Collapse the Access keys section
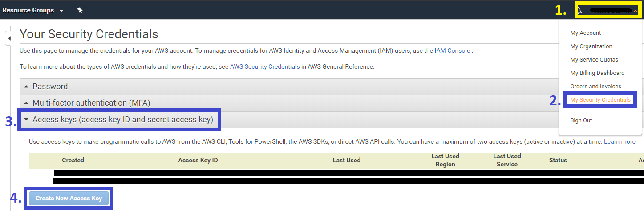The width and height of the screenshot is (644, 211). (122, 120)
